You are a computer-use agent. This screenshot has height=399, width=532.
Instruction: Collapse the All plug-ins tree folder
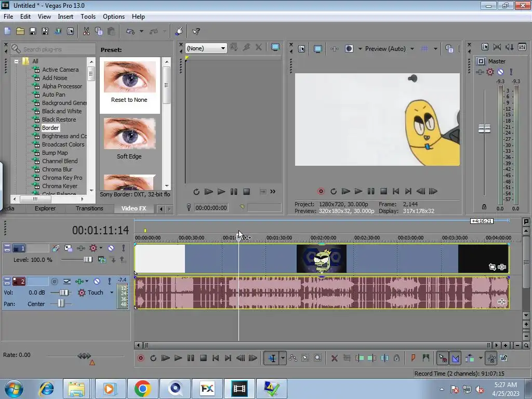click(16, 61)
